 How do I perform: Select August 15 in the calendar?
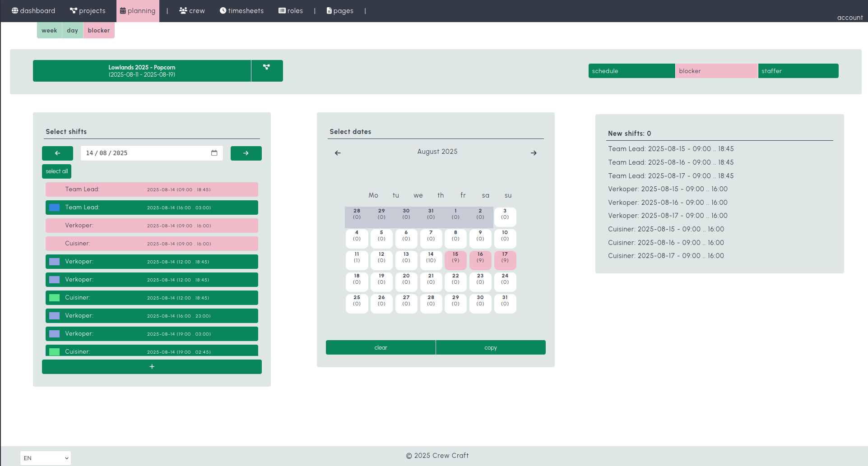point(455,260)
